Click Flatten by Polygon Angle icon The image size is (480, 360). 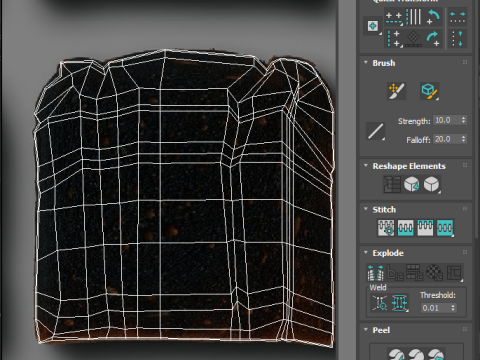(x=395, y=272)
